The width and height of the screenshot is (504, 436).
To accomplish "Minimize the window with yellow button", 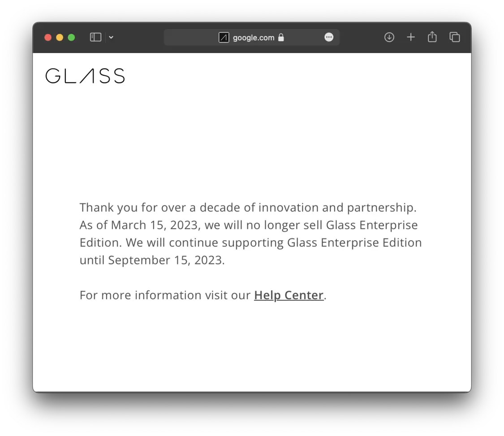I will (x=60, y=37).
